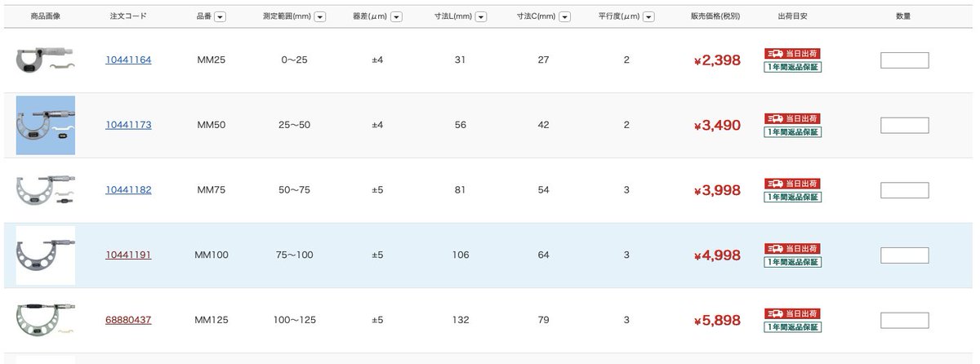Click the 1年間返品保証 badge in MM25 row
Image resolution: width=980 pixels, height=364 pixels.
pyautogui.click(x=792, y=67)
